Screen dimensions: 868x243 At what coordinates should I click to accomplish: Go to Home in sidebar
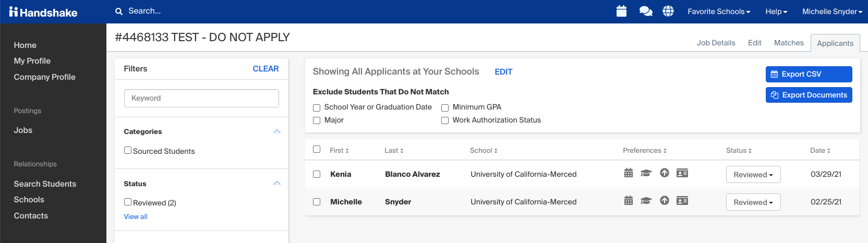point(25,45)
